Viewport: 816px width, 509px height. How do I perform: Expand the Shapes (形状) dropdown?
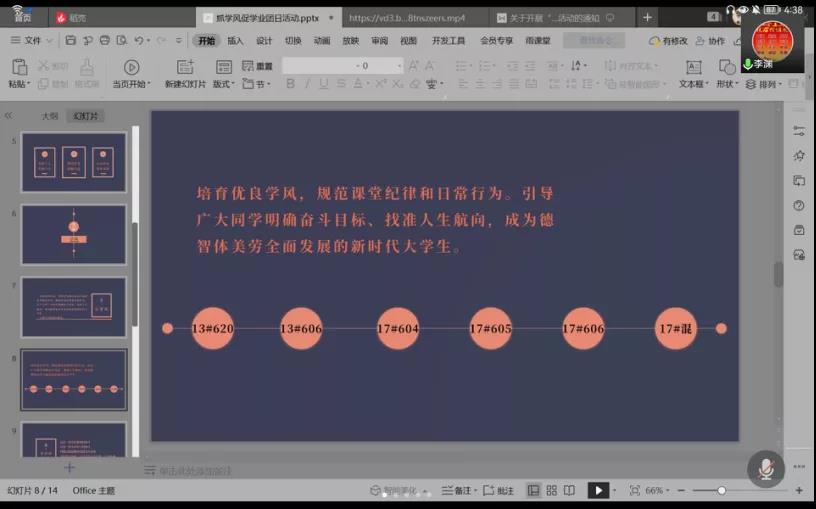(727, 84)
